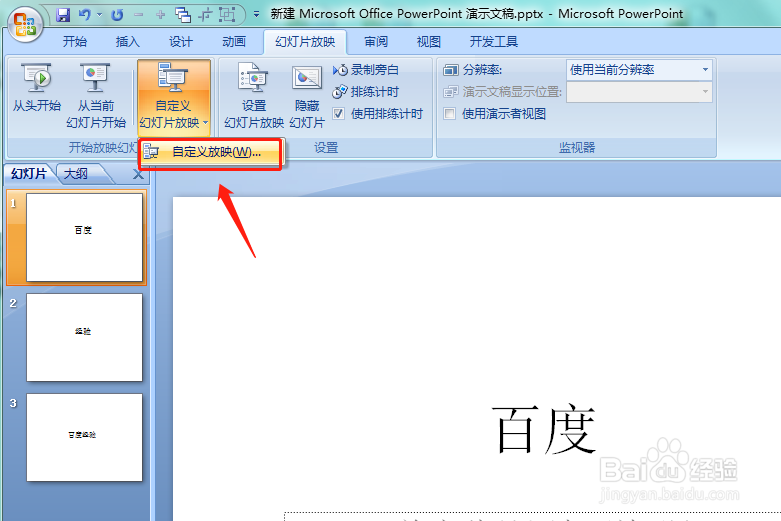
Task: Open the 演示文稿显示位置 combo box
Action: point(639,92)
